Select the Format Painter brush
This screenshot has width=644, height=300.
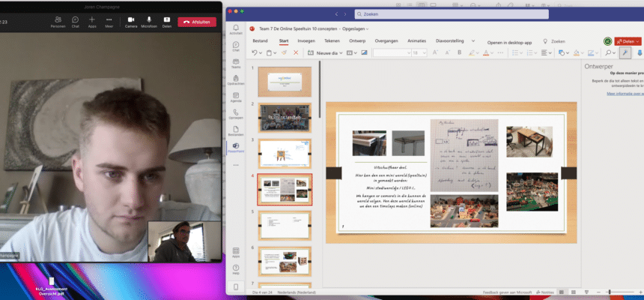coord(284,52)
